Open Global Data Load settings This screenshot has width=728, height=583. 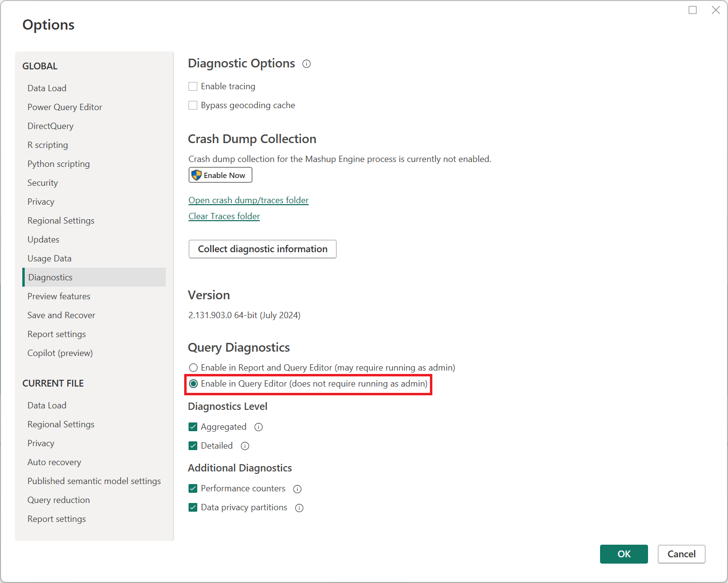94,88
